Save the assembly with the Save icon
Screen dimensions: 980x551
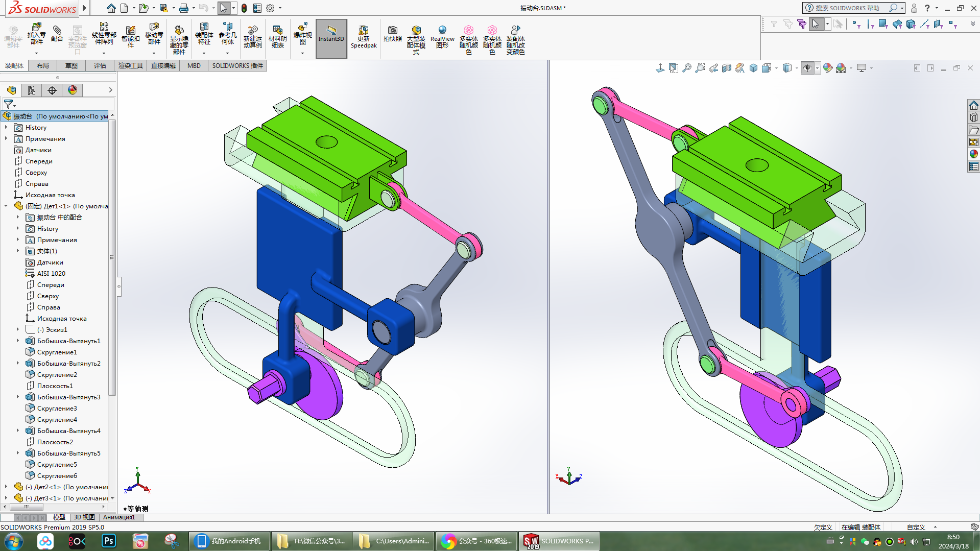(x=163, y=8)
